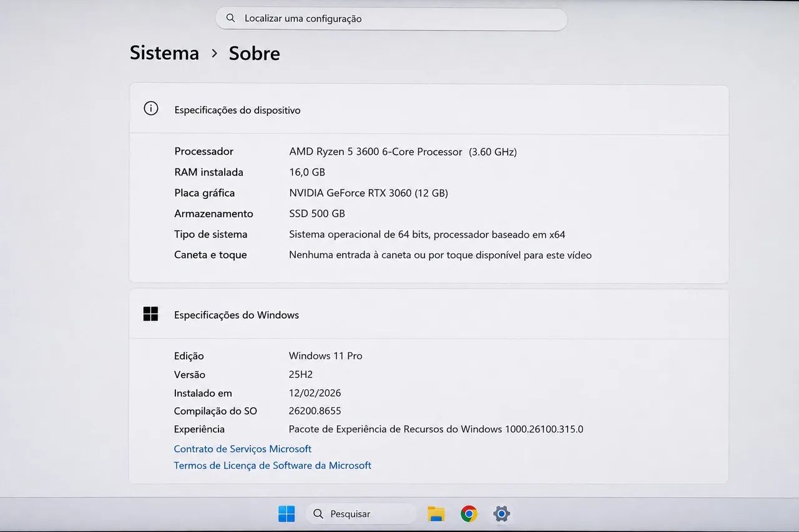Click the magnifier icon in the settings search box
This screenshot has height=532, width=799.
(231, 18)
